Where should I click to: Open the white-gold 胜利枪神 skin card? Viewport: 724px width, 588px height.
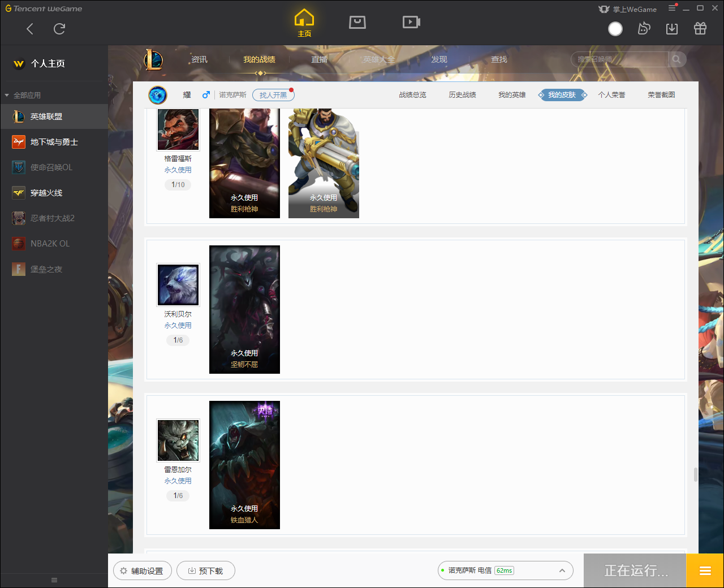(x=324, y=163)
